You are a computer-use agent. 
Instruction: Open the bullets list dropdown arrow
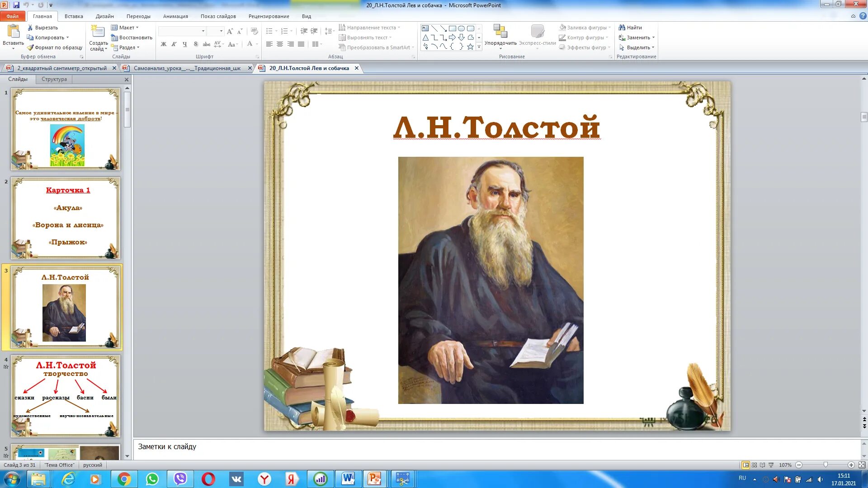pyautogui.click(x=276, y=31)
